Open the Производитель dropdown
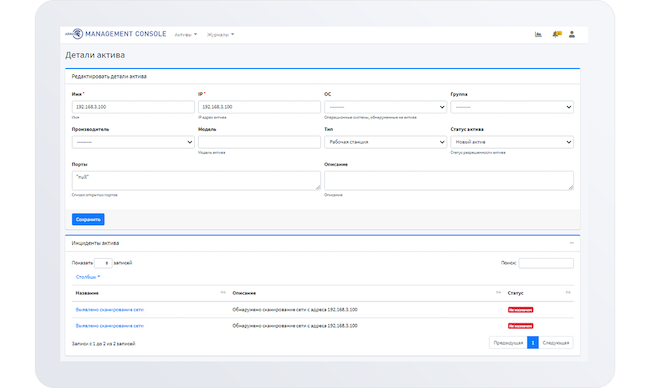 (x=133, y=142)
